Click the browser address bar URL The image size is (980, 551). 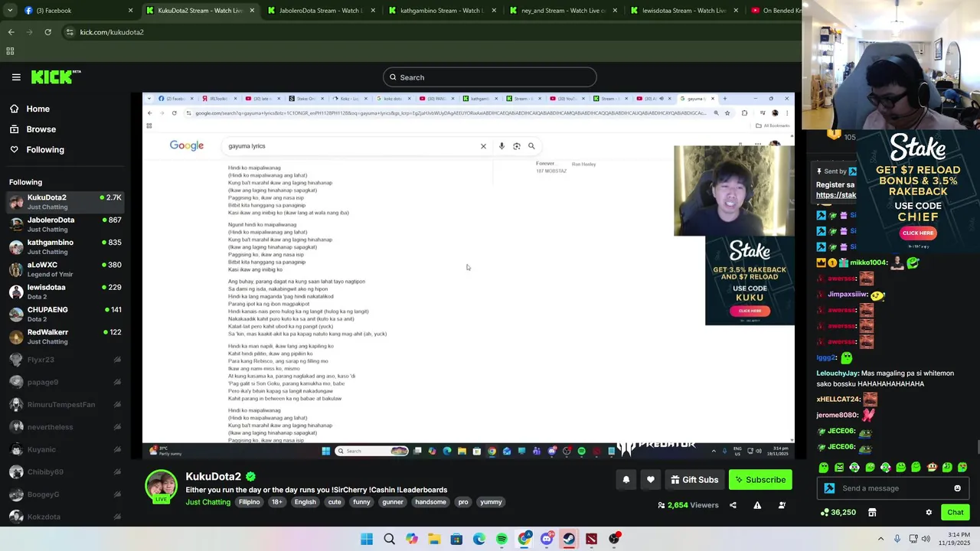[112, 32]
